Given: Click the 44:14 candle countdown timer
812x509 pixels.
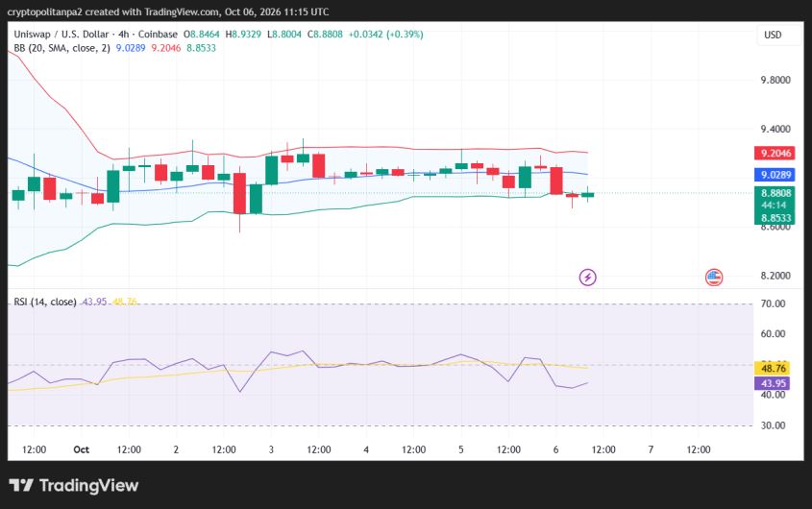Looking at the screenshot, I should (x=775, y=206).
